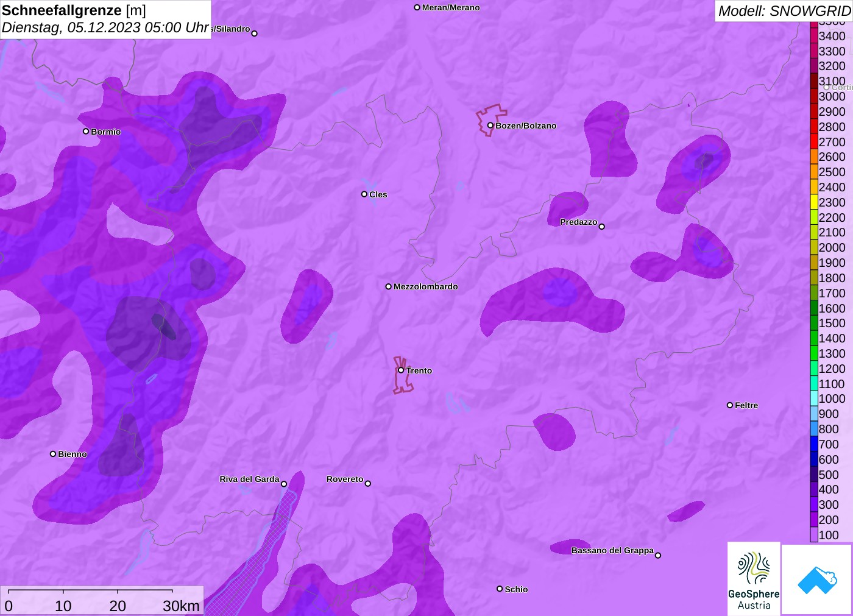
Task: Click the Silandro marker dot
Action: pyautogui.click(x=254, y=34)
